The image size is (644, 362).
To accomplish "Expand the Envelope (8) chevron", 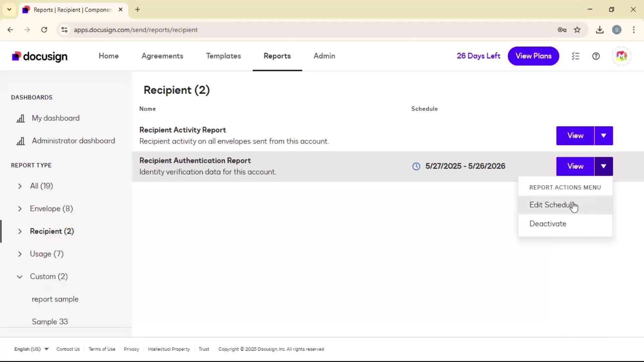I will 20,209.
